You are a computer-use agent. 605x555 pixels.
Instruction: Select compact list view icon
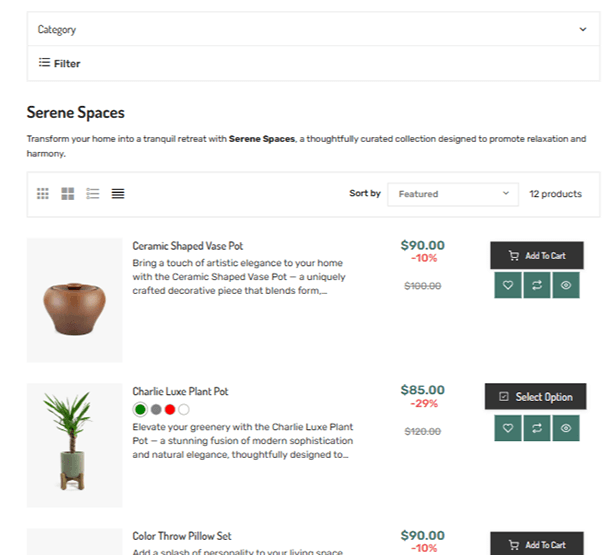(118, 193)
